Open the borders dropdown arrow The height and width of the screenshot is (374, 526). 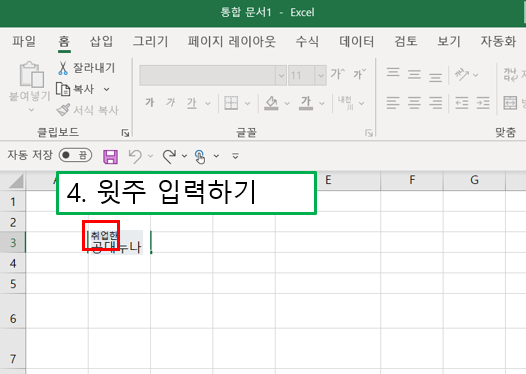coord(248,103)
